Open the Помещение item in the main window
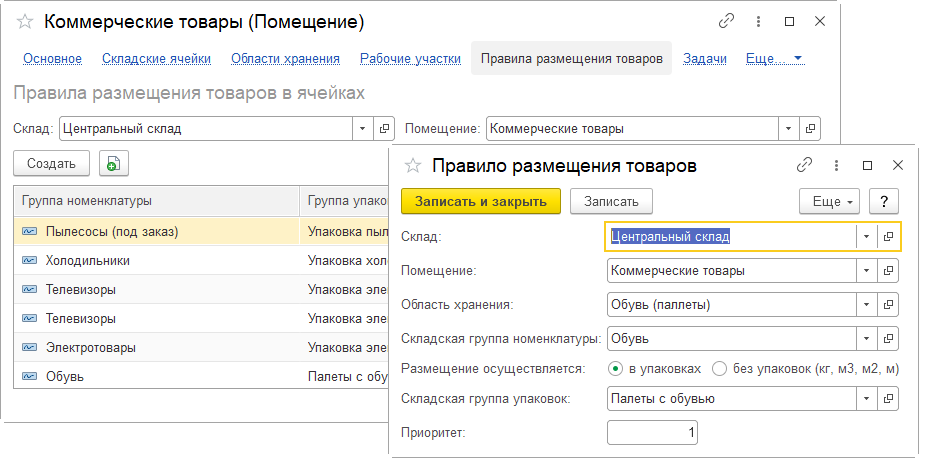Image resolution: width=925 pixels, height=462 pixels. coord(811,129)
